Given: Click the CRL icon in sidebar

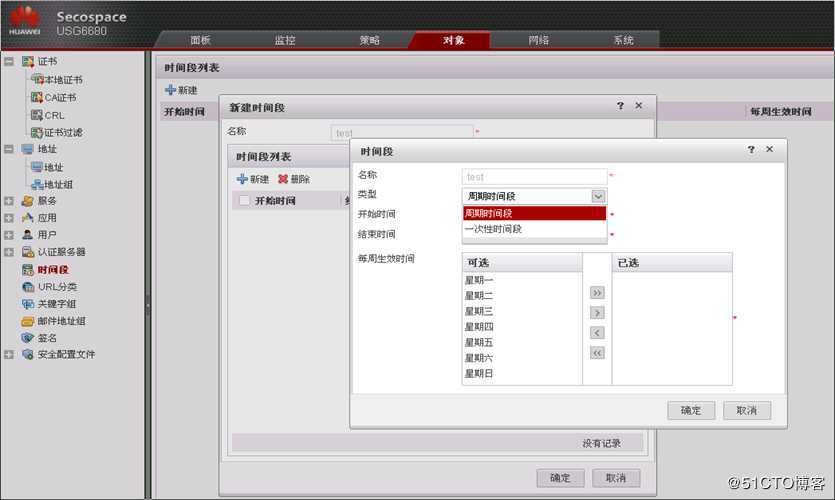Looking at the screenshot, I should tap(37, 115).
